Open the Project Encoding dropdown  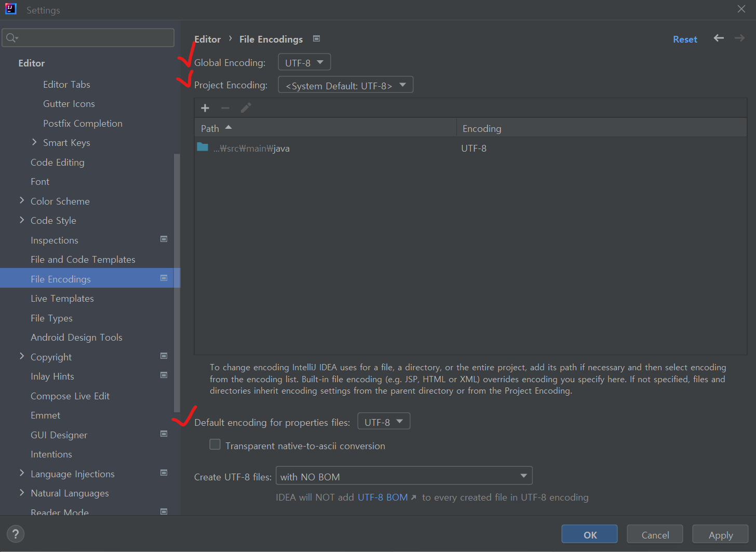click(346, 85)
